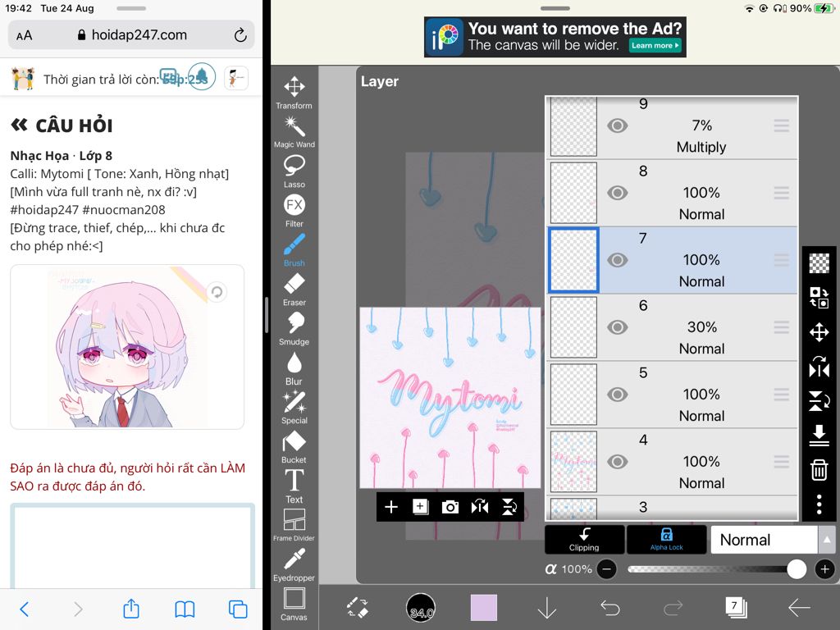The width and height of the screenshot is (840, 630).
Task: Select the Bucket fill tool
Action: click(294, 447)
